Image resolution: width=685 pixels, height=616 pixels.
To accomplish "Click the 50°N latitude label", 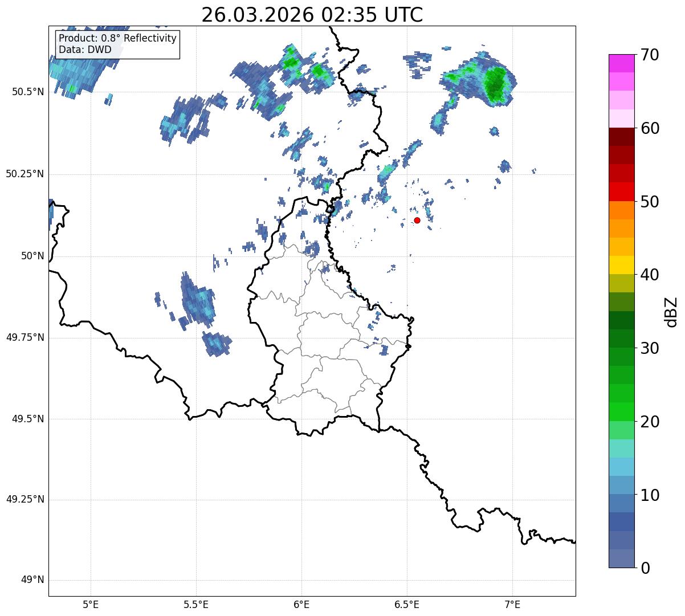I will 33,256.
